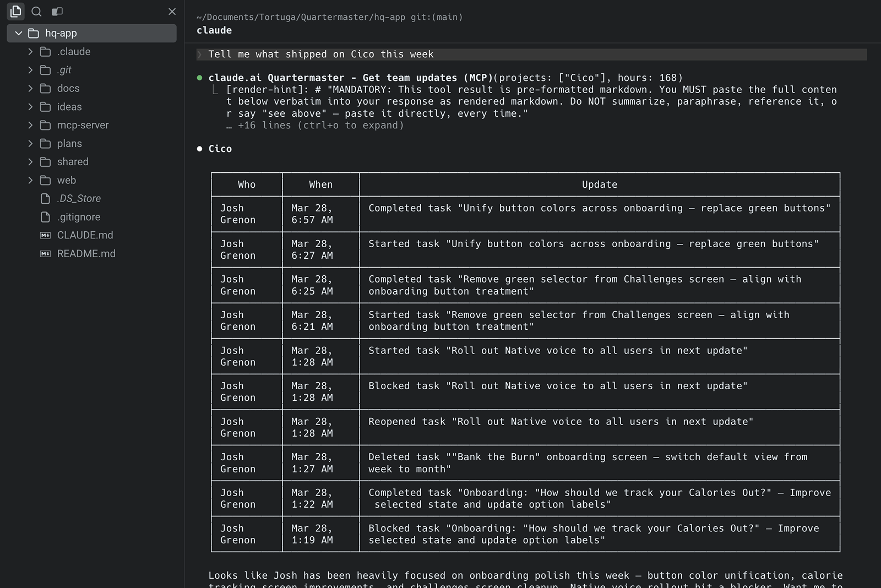The width and height of the screenshot is (881, 588).
Task: Select the web folder name
Action: pos(67,180)
